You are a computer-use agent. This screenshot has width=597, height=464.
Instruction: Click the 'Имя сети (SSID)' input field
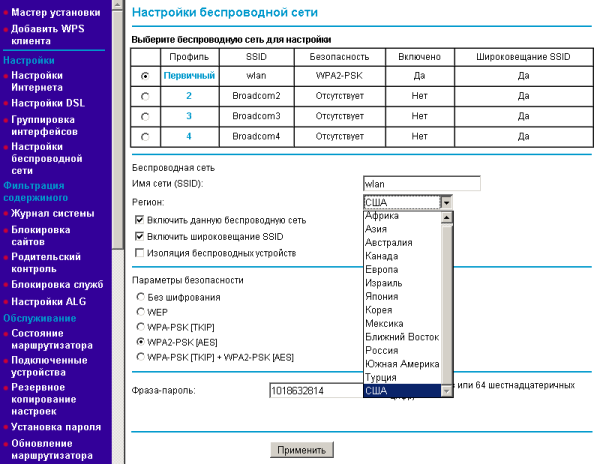(x=422, y=184)
